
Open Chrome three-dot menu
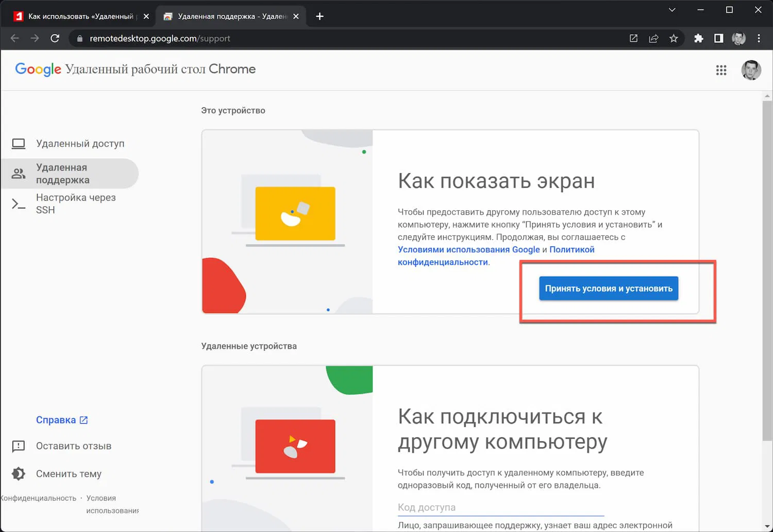click(x=759, y=38)
